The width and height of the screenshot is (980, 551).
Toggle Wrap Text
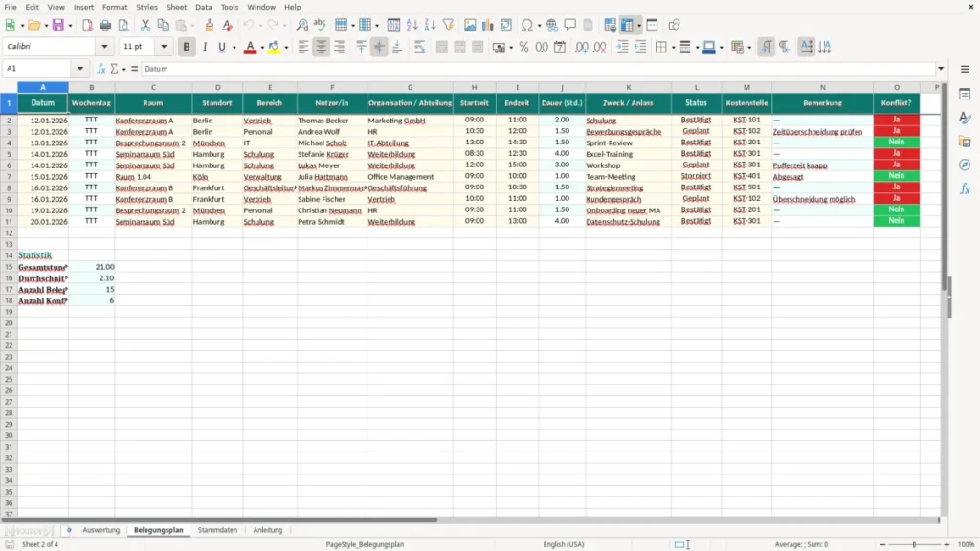(419, 47)
